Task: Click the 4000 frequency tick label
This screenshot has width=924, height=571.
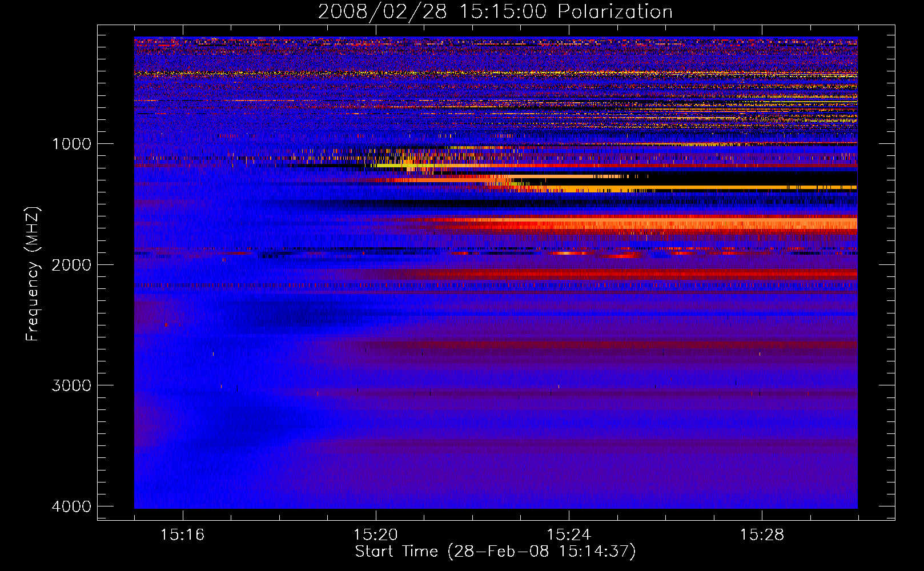Action: (x=71, y=506)
